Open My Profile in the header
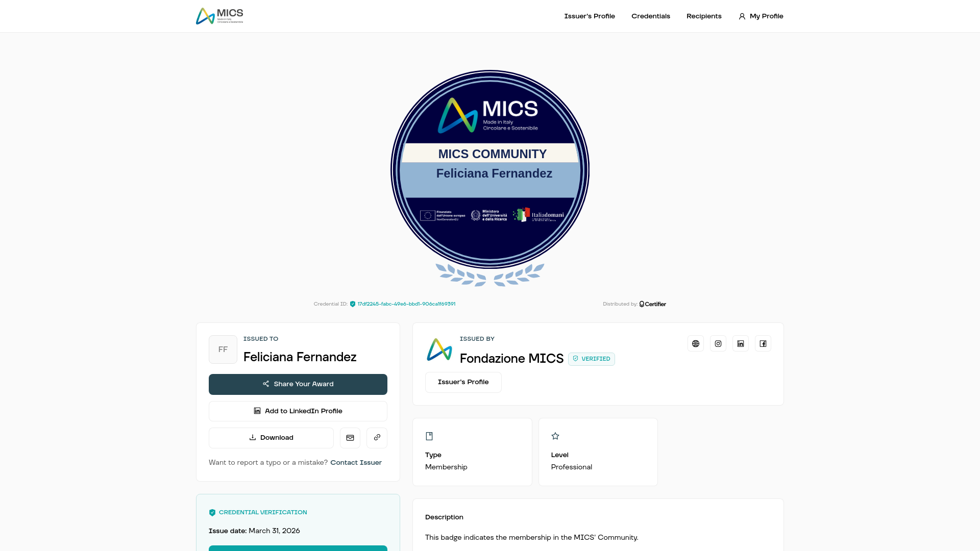 [761, 16]
